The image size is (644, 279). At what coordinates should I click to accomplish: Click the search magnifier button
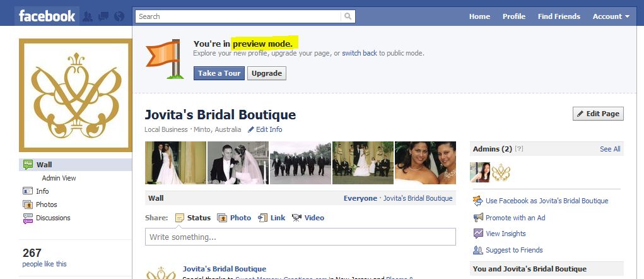[x=348, y=16]
